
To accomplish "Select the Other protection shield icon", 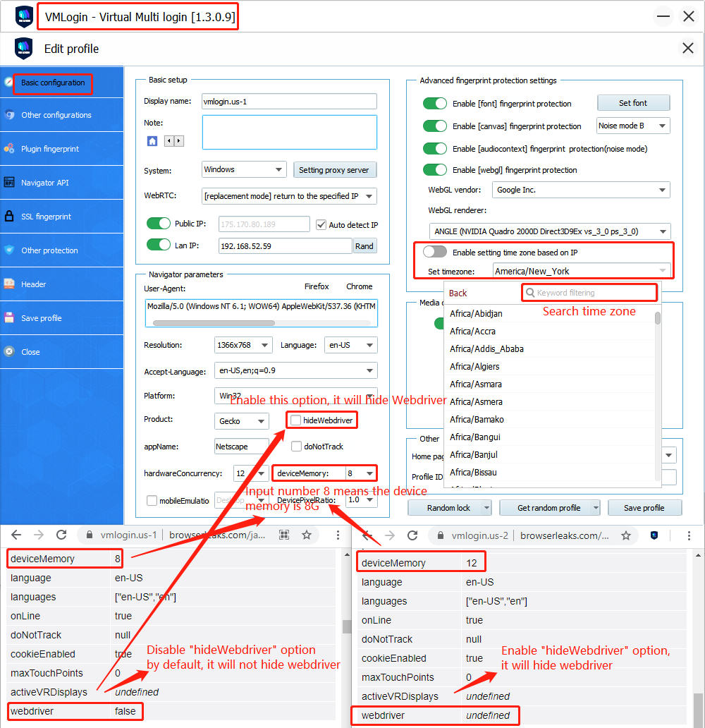I will 9,250.
